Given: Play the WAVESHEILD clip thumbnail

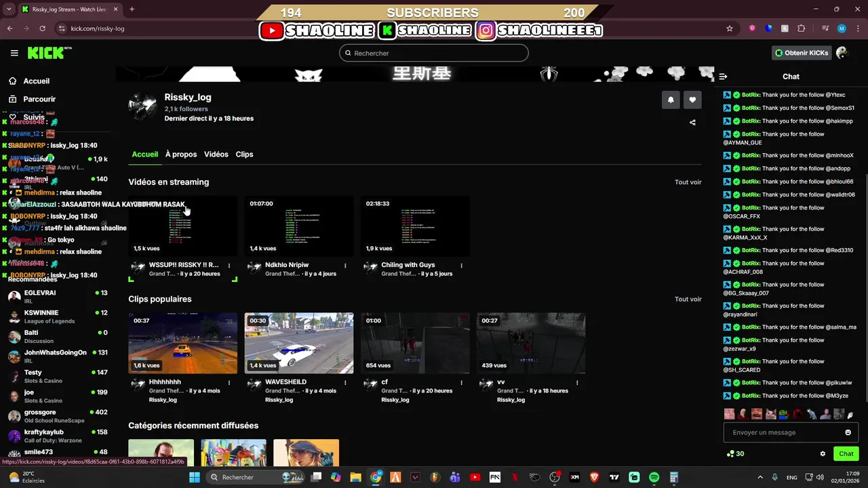Looking at the screenshot, I should 299,343.
